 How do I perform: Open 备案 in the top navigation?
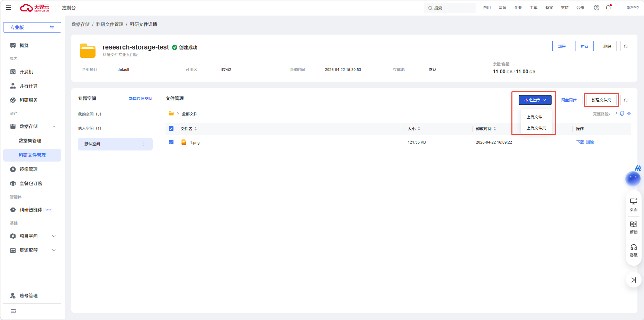549,8
